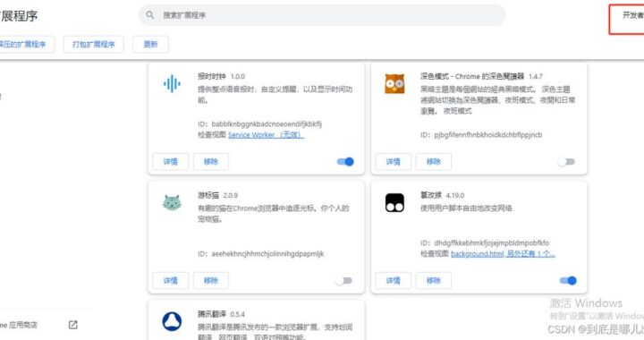Click the 游标猫 title text
This screenshot has height=340, width=644.
[208, 195]
